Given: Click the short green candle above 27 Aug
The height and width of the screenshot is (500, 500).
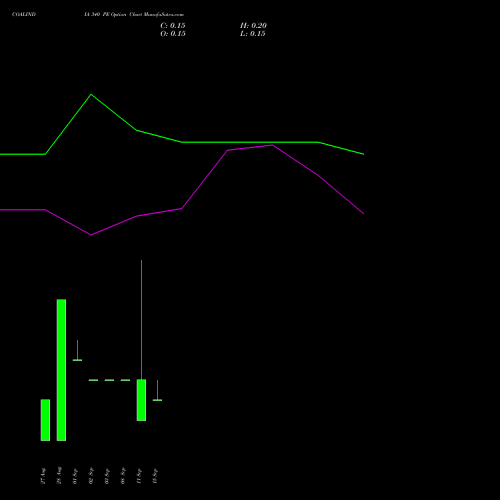Looking at the screenshot, I should tap(45, 420).
